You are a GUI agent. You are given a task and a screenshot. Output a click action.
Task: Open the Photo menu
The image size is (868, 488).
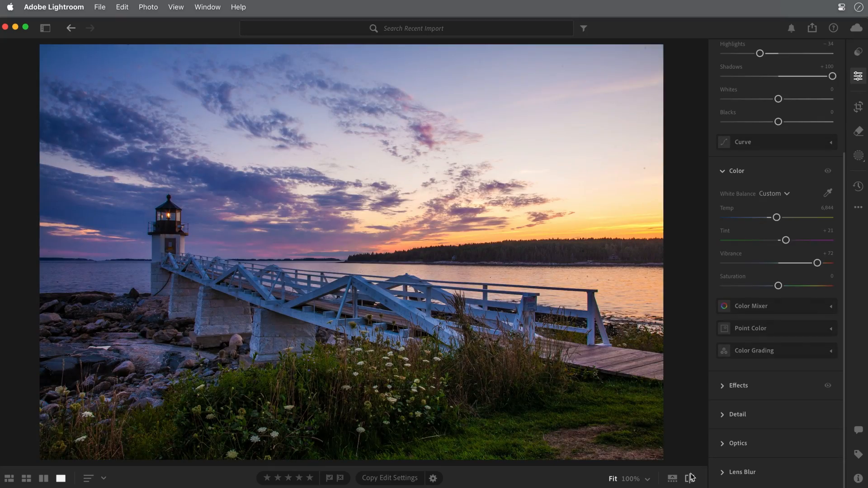pos(148,7)
